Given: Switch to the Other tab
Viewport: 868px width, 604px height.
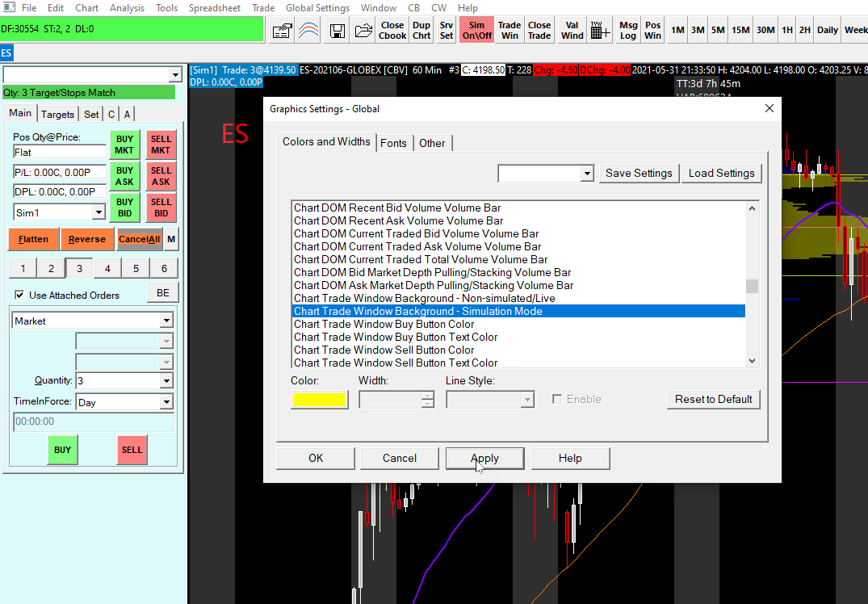Looking at the screenshot, I should click(x=432, y=143).
